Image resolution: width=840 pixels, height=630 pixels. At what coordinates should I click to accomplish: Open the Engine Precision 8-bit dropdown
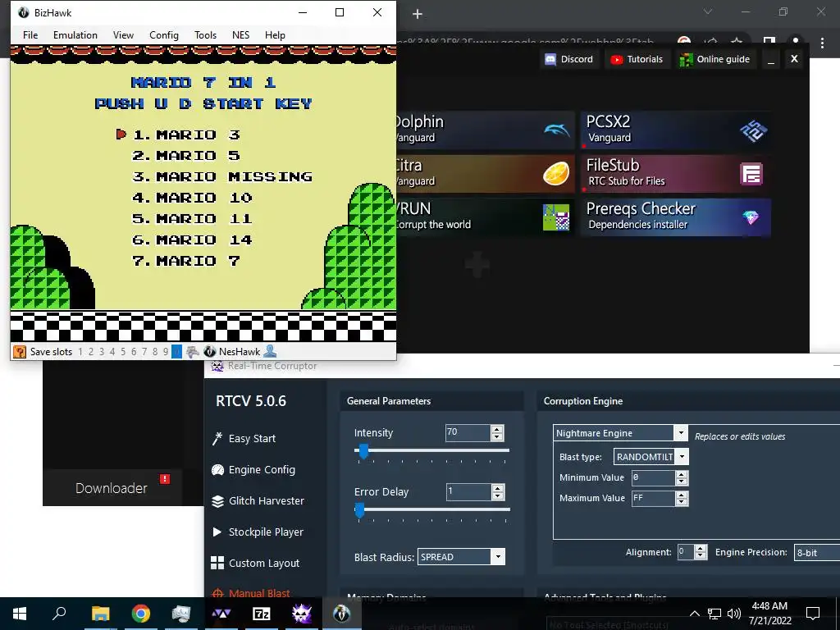point(817,552)
